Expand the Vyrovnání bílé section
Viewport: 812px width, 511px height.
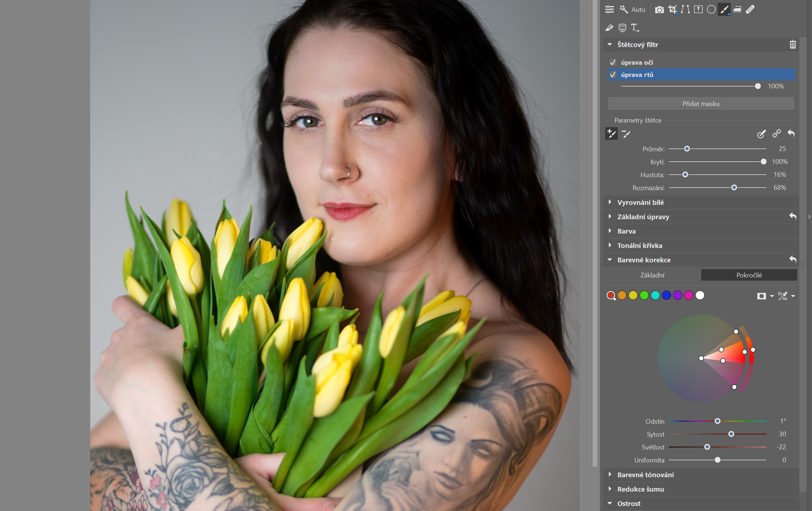[x=640, y=202]
